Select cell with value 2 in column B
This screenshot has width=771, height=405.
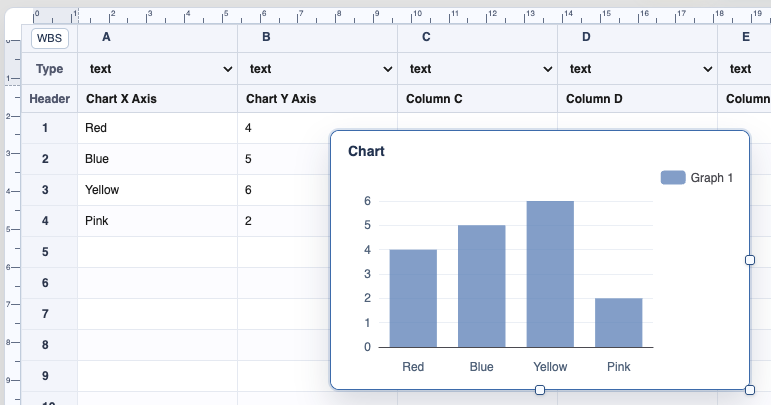point(284,221)
